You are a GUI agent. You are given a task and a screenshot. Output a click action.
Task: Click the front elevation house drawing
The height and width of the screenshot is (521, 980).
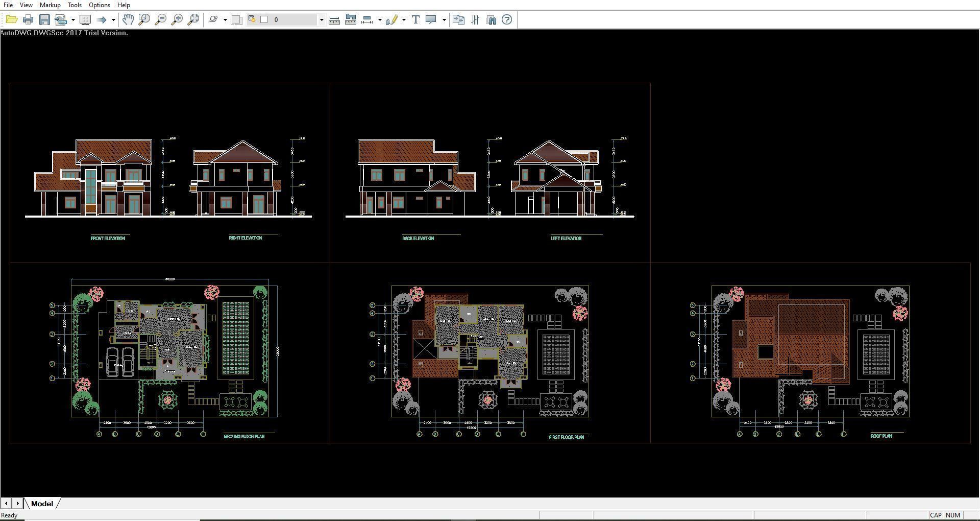pos(93,177)
